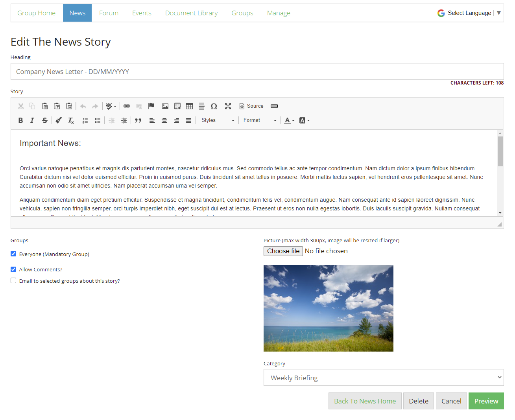Enable email to selected groups

coord(13,280)
